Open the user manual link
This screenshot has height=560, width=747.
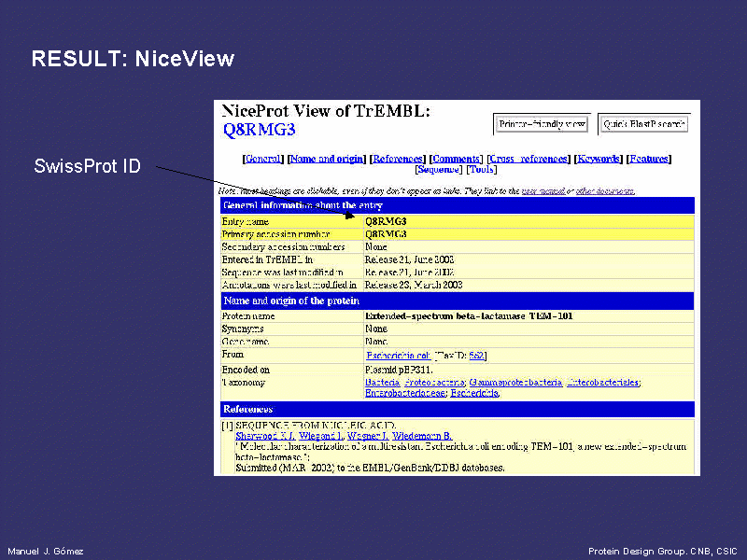coord(543,191)
